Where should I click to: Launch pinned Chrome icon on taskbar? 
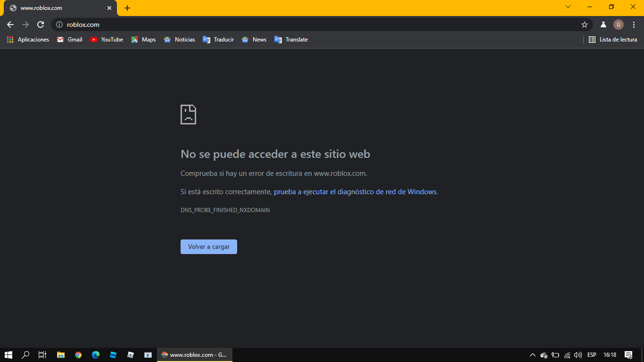78,355
